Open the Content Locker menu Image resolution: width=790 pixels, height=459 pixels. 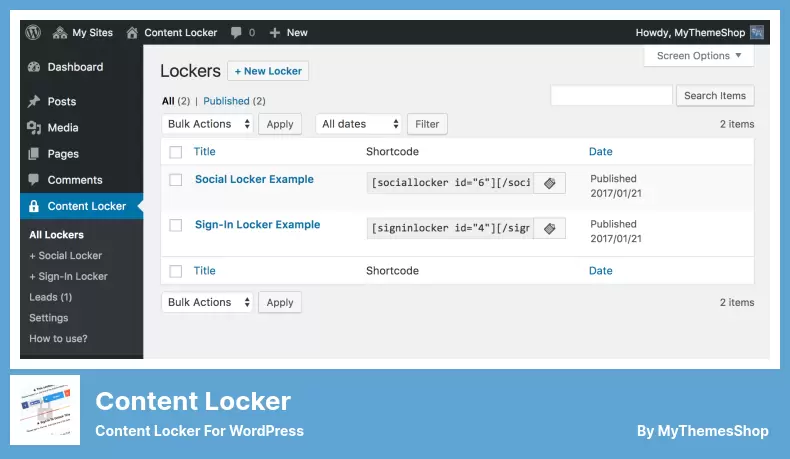pyautogui.click(x=82, y=206)
